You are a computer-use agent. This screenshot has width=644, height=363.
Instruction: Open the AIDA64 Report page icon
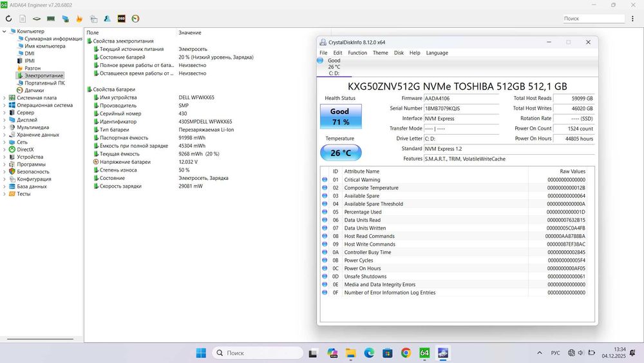(23, 19)
